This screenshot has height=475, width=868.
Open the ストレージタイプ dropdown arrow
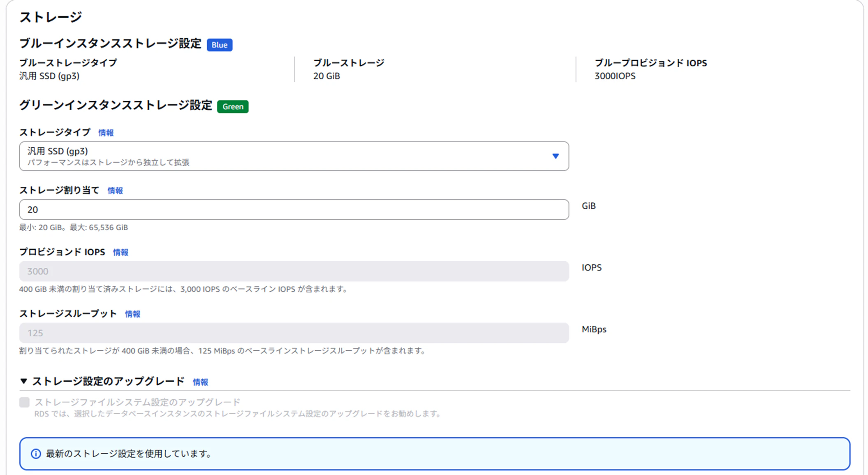click(x=556, y=156)
